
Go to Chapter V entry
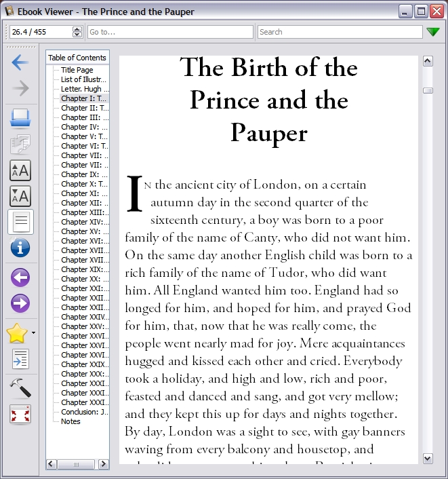(84, 136)
